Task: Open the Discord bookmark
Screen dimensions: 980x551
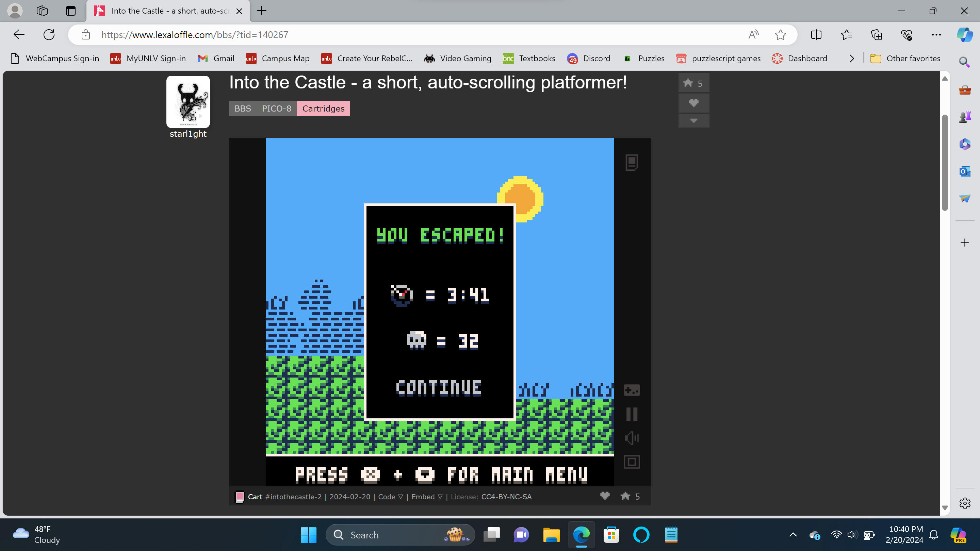Action: coord(589,58)
